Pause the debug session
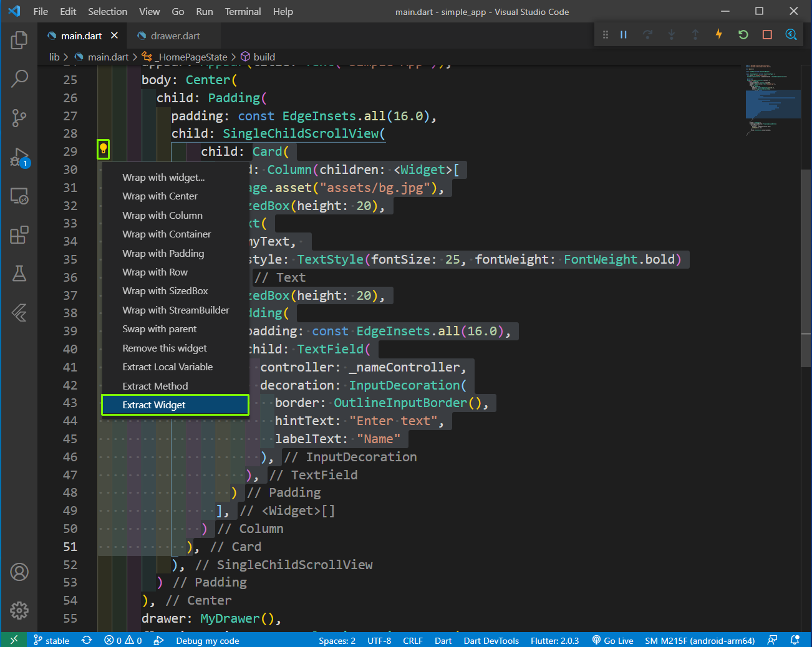This screenshot has width=812, height=647. 623,35
